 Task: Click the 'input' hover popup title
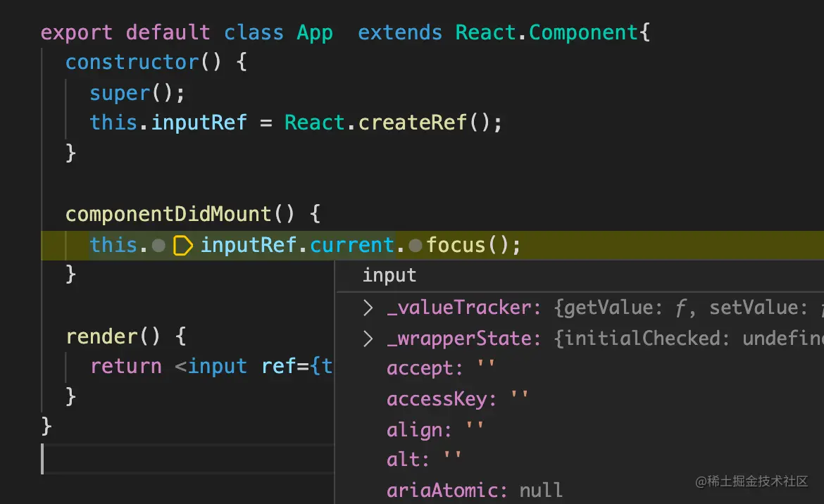[389, 275]
